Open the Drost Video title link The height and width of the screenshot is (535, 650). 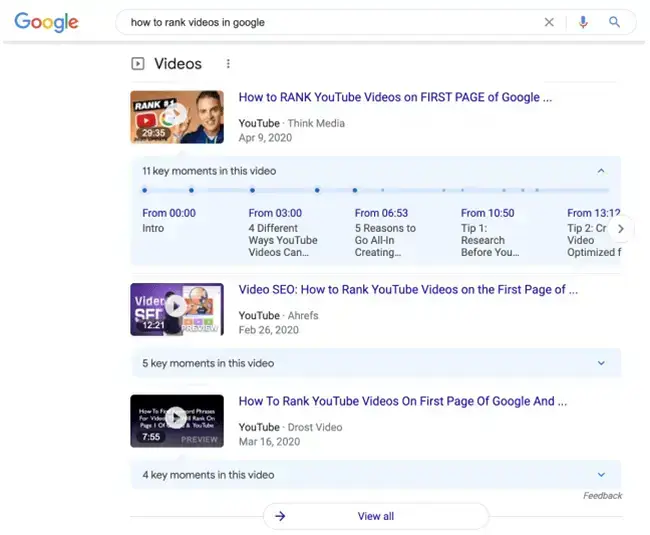tap(402, 402)
